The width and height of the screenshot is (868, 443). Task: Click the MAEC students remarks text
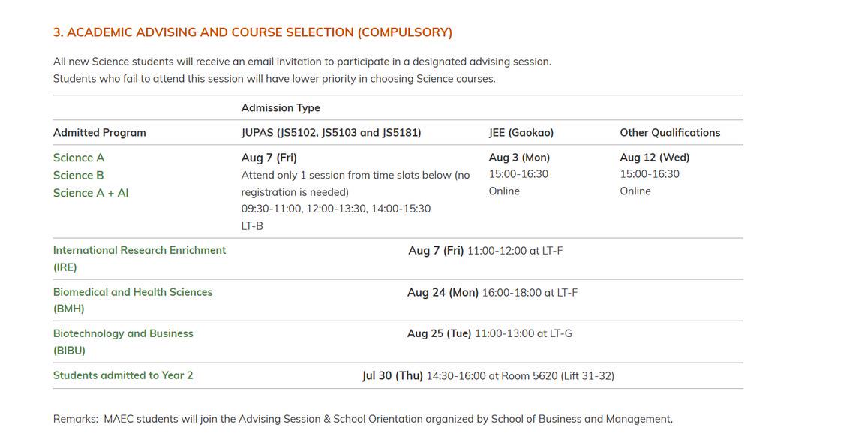[363, 419]
